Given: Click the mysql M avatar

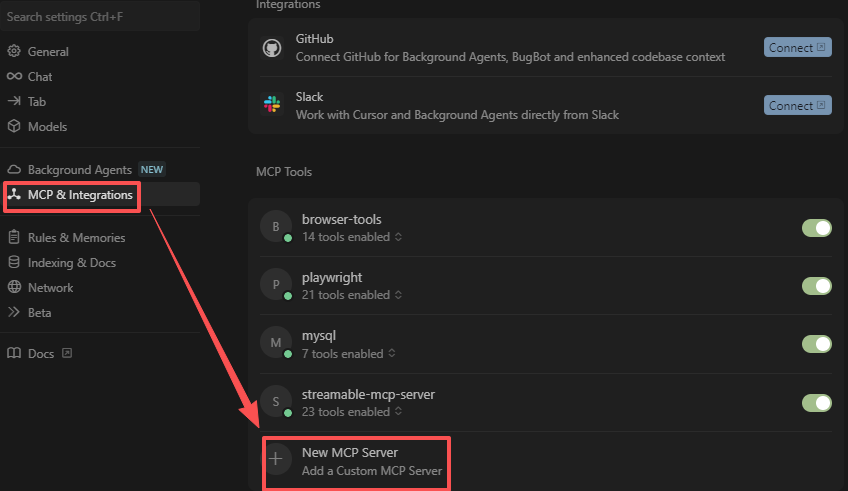Looking at the screenshot, I should [x=276, y=342].
